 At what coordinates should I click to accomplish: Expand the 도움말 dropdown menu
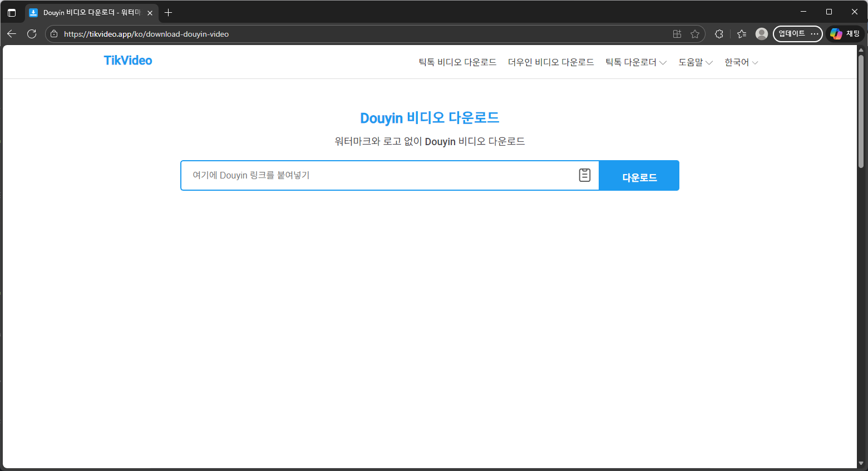tap(696, 62)
